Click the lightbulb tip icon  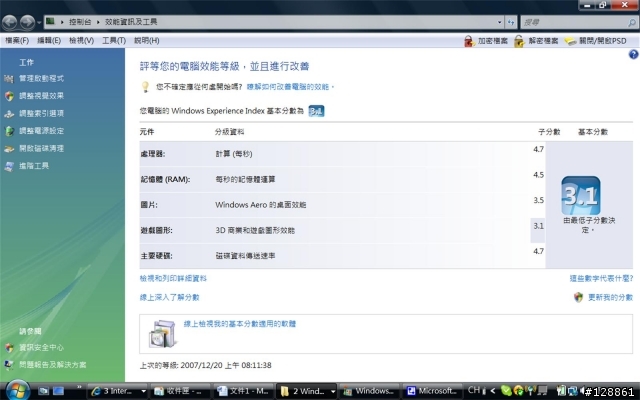click(145, 87)
